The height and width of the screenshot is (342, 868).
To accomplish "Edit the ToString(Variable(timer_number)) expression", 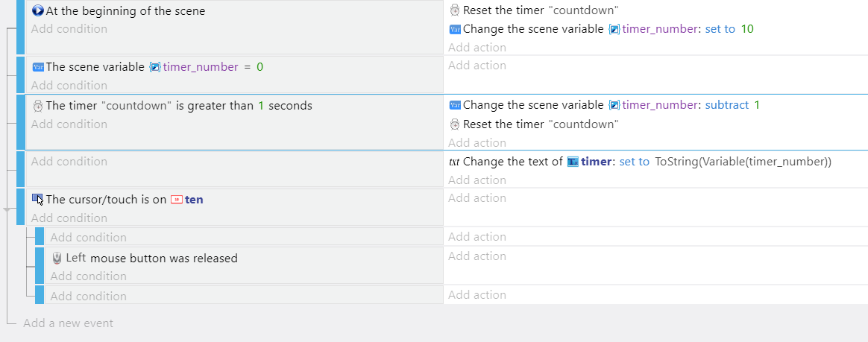I will coord(743,162).
